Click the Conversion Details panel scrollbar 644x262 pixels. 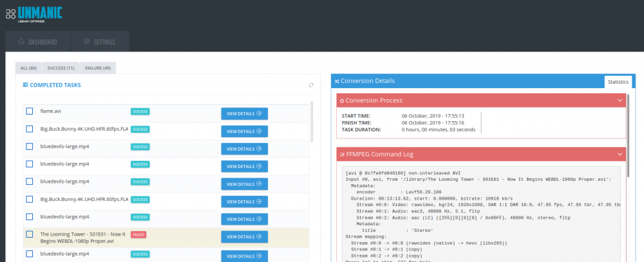tap(629, 136)
